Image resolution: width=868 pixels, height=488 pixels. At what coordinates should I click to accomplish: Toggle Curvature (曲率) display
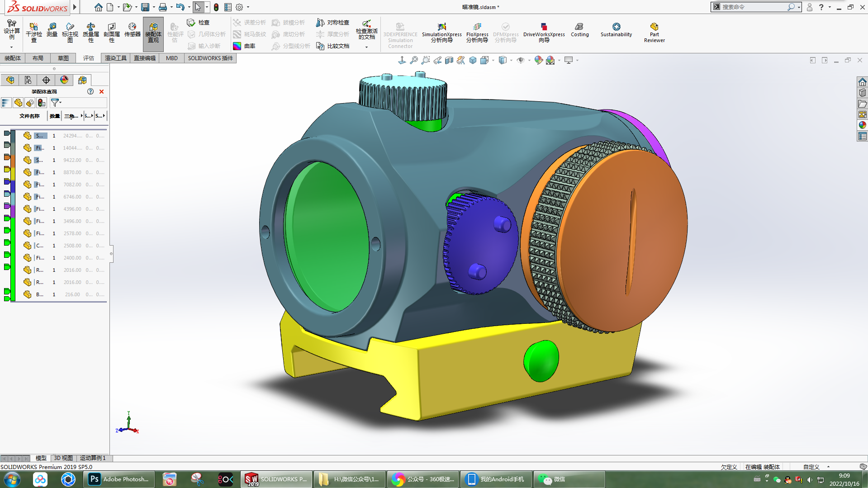click(244, 46)
